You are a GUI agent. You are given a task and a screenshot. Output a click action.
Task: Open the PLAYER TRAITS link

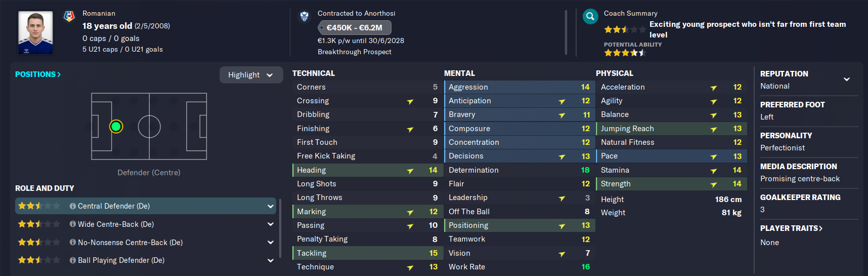791,228
